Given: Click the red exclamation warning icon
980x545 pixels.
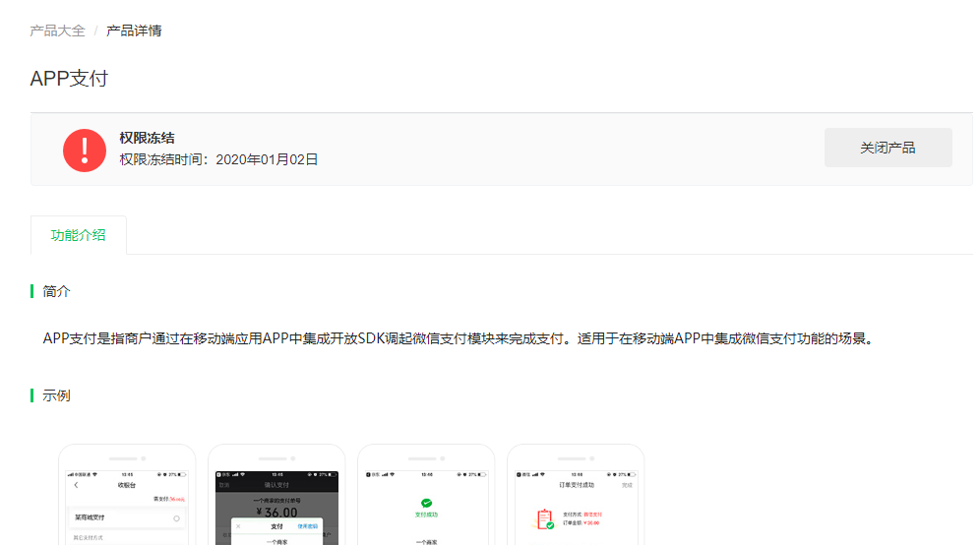Looking at the screenshot, I should [x=85, y=150].
